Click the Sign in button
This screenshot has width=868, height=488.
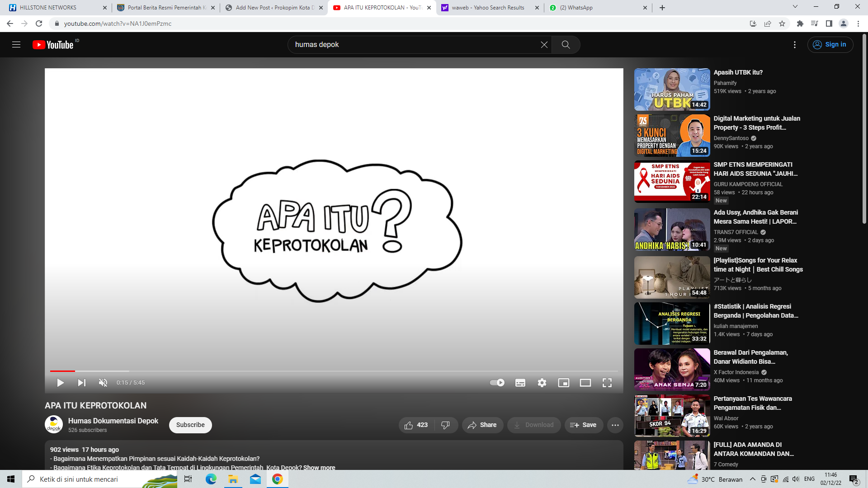pos(830,45)
